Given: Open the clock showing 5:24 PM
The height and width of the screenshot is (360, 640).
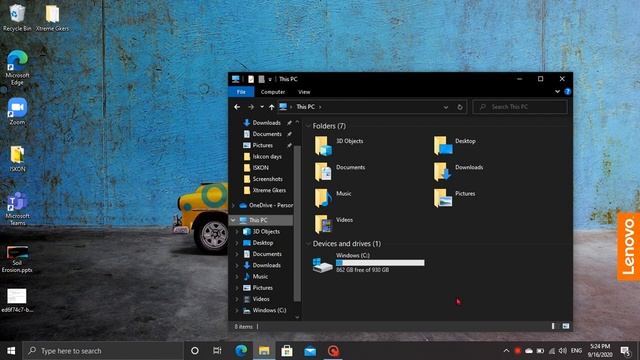Looking at the screenshot, I should [600, 351].
